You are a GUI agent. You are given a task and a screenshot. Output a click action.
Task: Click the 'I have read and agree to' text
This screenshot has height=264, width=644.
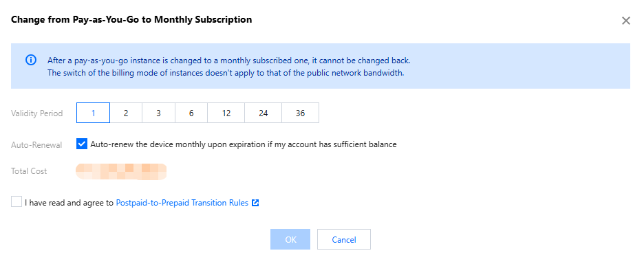pyautogui.click(x=69, y=203)
